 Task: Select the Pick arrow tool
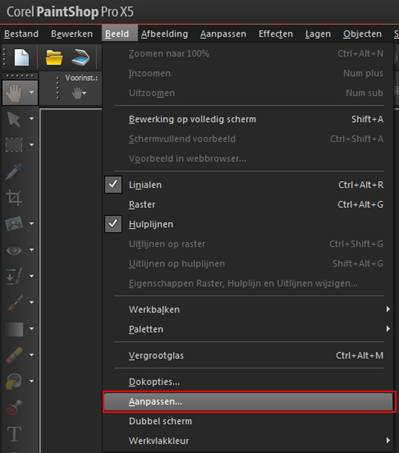pos(14,119)
